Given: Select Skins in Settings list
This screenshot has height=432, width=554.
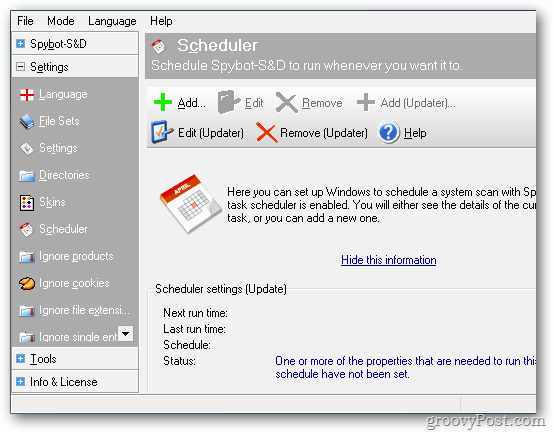Looking at the screenshot, I should click(52, 202).
